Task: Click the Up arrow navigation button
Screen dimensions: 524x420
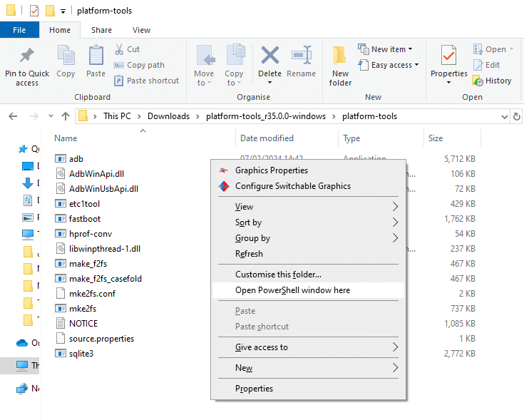Action: click(x=66, y=116)
